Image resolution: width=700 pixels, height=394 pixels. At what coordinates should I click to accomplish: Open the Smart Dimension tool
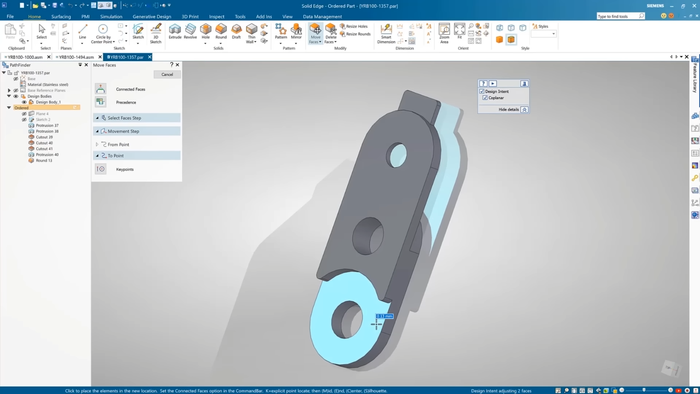[386, 33]
